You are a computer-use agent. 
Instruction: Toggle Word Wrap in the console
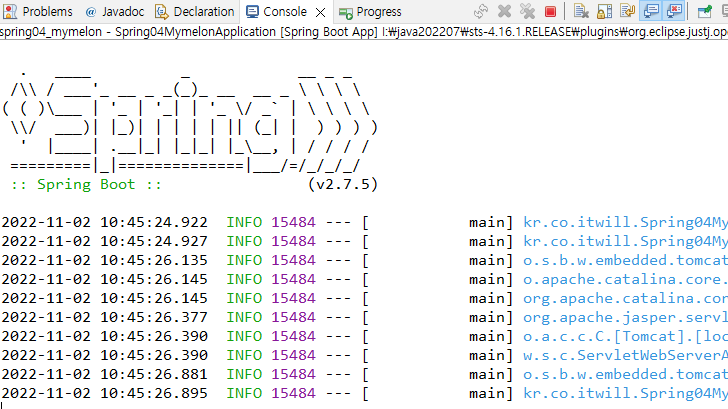627,12
